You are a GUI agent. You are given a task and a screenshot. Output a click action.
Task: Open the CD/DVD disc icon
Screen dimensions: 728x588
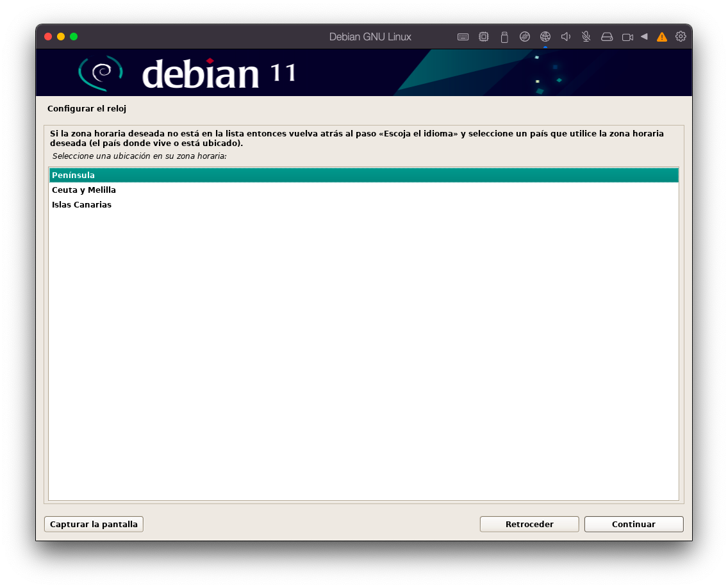pos(524,37)
